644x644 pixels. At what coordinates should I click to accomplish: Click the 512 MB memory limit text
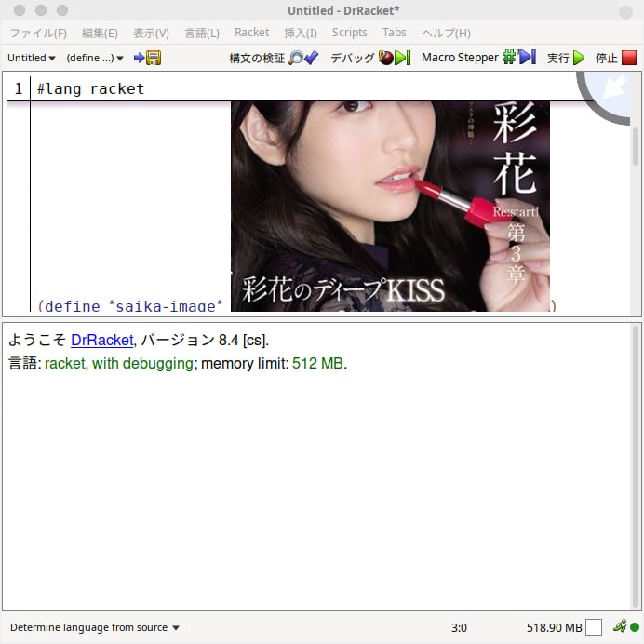(317, 364)
